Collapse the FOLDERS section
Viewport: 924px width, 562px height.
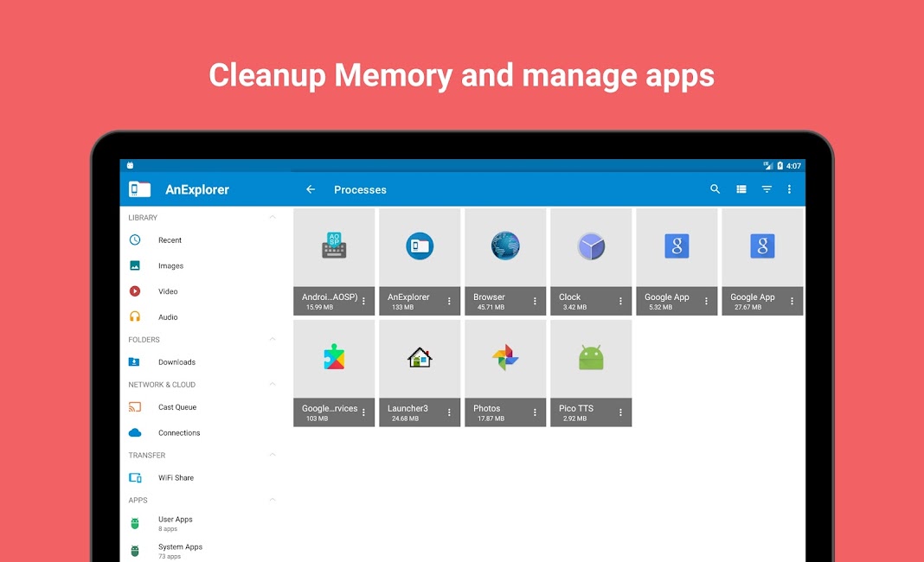(x=273, y=339)
